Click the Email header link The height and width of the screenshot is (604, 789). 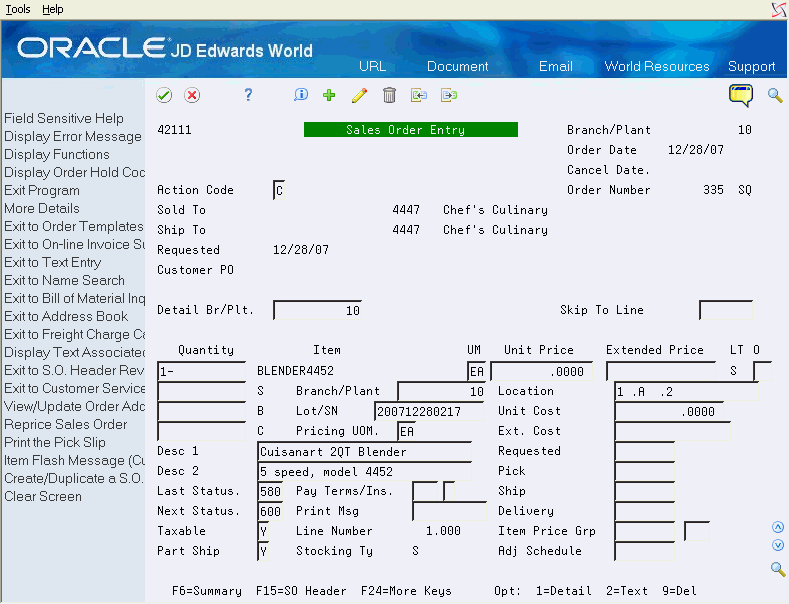click(x=556, y=66)
